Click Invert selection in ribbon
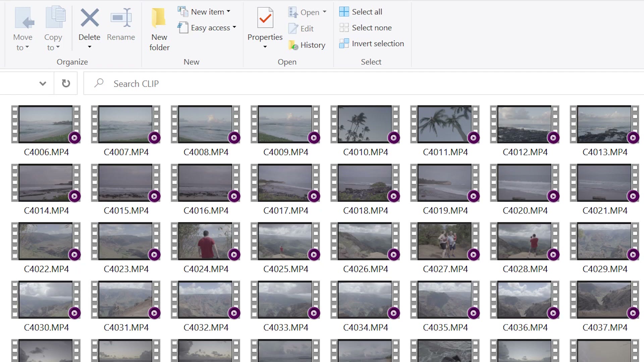Screen dimensions: 644x362 pos(371,44)
